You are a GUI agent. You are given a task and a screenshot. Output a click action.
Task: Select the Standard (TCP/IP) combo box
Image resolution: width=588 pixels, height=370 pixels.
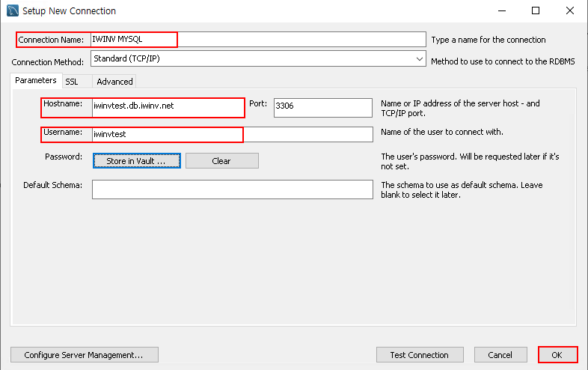258,58
